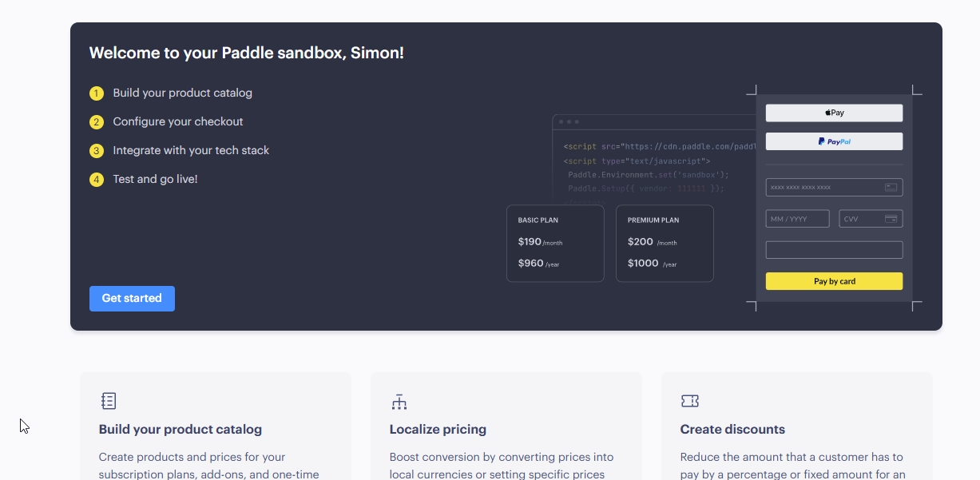980x480 pixels.
Task: Click the MM / YYYY expiry field
Action: (797, 219)
